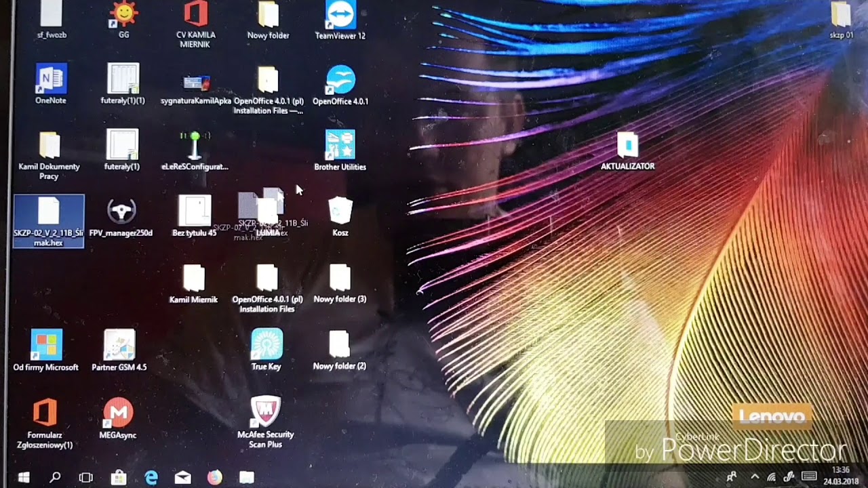Open the Nowy folder (3) folder
The image size is (868, 488).
pos(340,283)
